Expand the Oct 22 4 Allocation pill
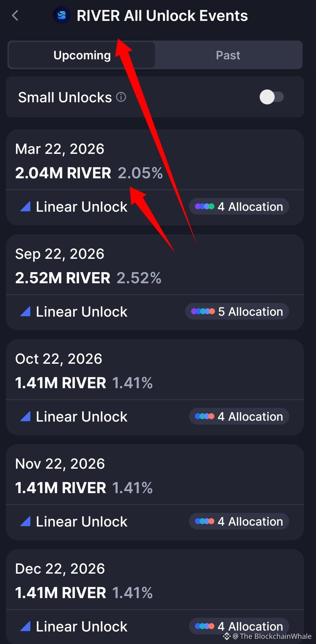316x644 pixels. click(239, 416)
